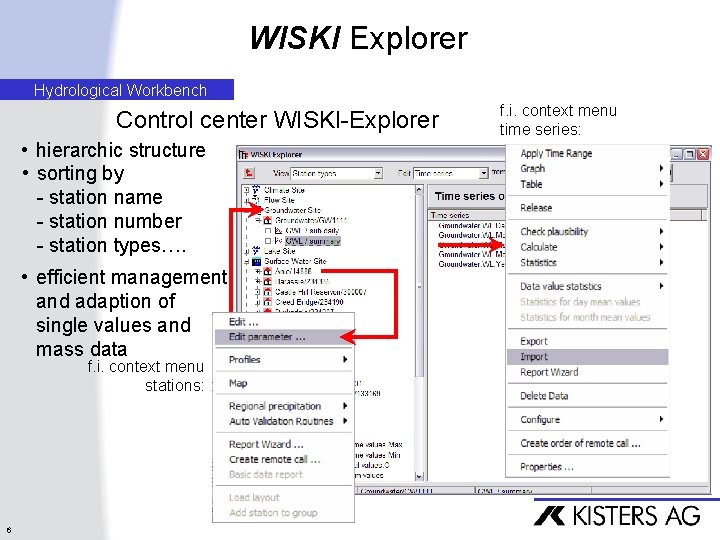Select Release from time series menu

click(587, 208)
